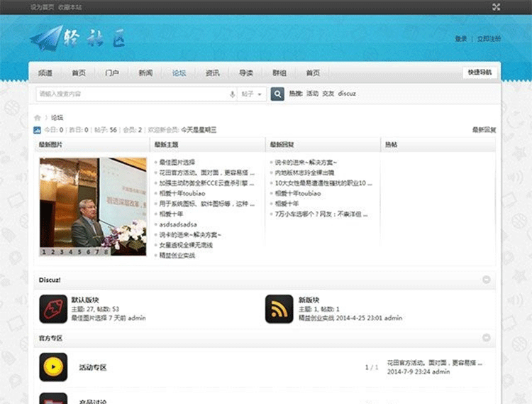
Task: Select the 新闻 navigation tab
Action: [x=145, y=73]
